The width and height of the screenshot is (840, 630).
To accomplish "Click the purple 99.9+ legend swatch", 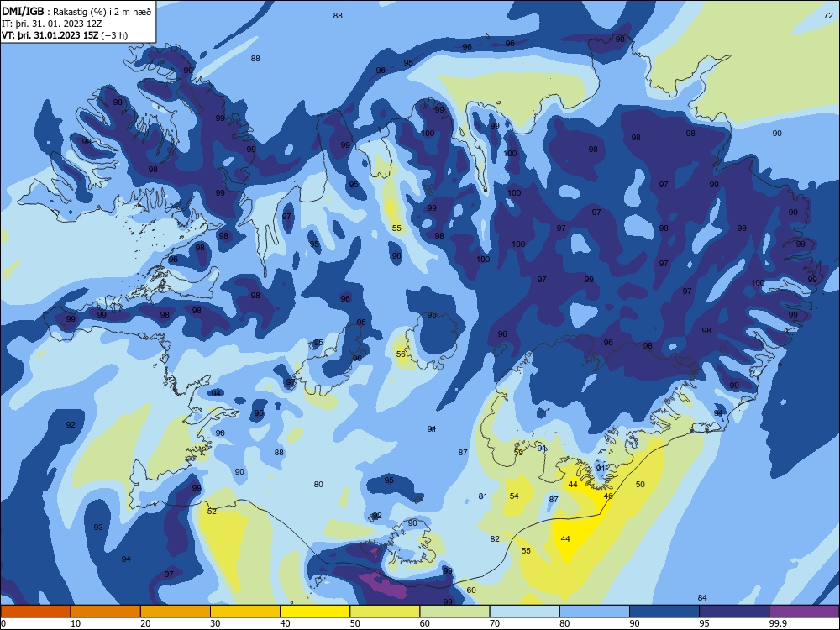I will 804,612.
